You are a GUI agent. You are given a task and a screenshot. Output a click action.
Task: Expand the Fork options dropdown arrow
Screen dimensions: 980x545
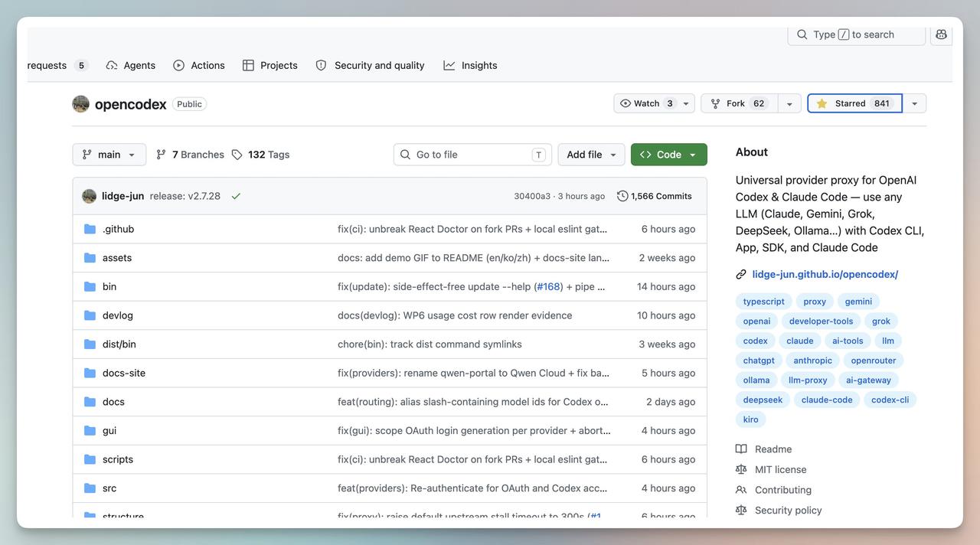coord(789,103)
